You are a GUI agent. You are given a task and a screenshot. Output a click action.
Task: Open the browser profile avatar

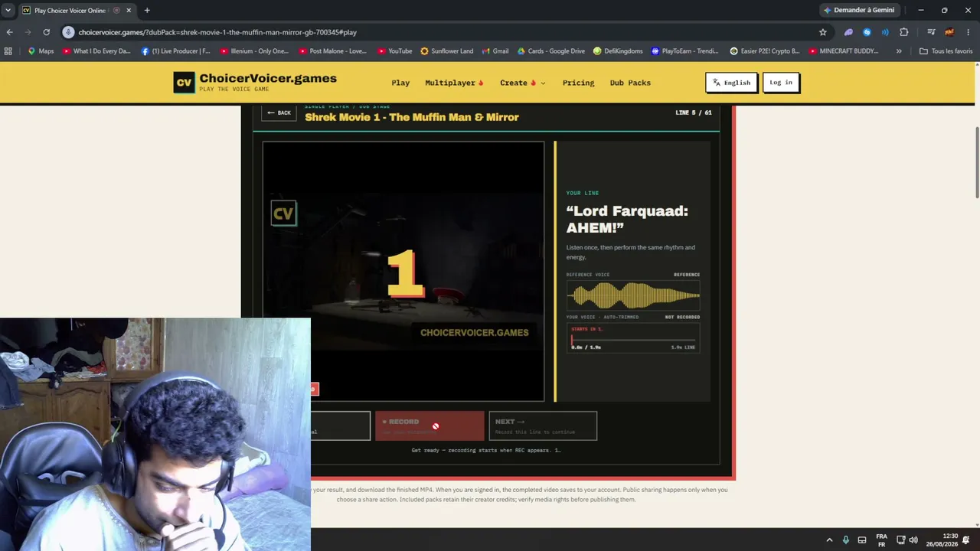[949, 32]
